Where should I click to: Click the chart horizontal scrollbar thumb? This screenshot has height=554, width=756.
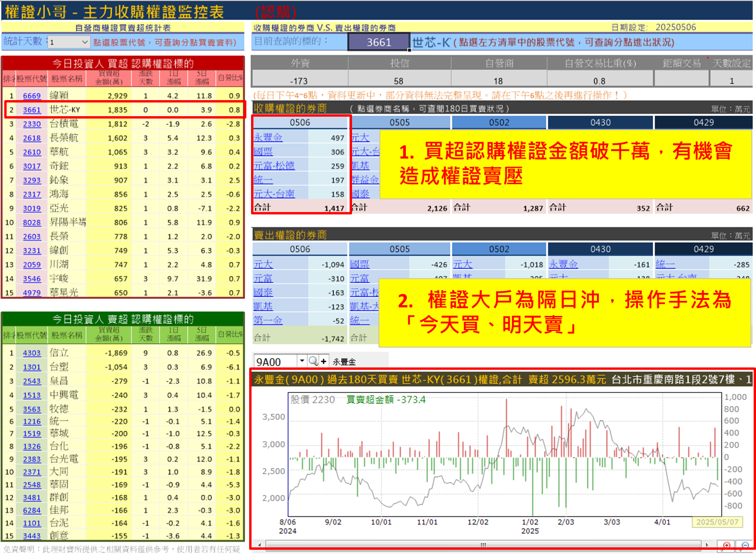(483, 545)
